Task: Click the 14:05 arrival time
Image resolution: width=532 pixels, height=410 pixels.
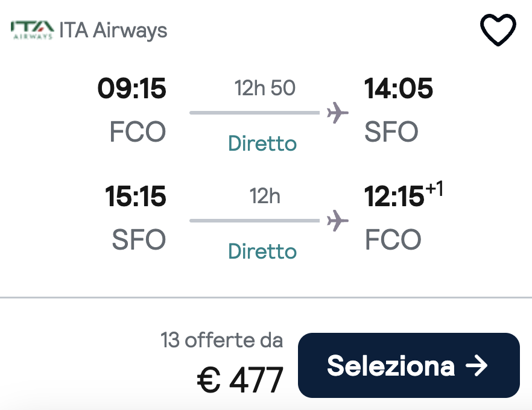Action: (398, 88)
